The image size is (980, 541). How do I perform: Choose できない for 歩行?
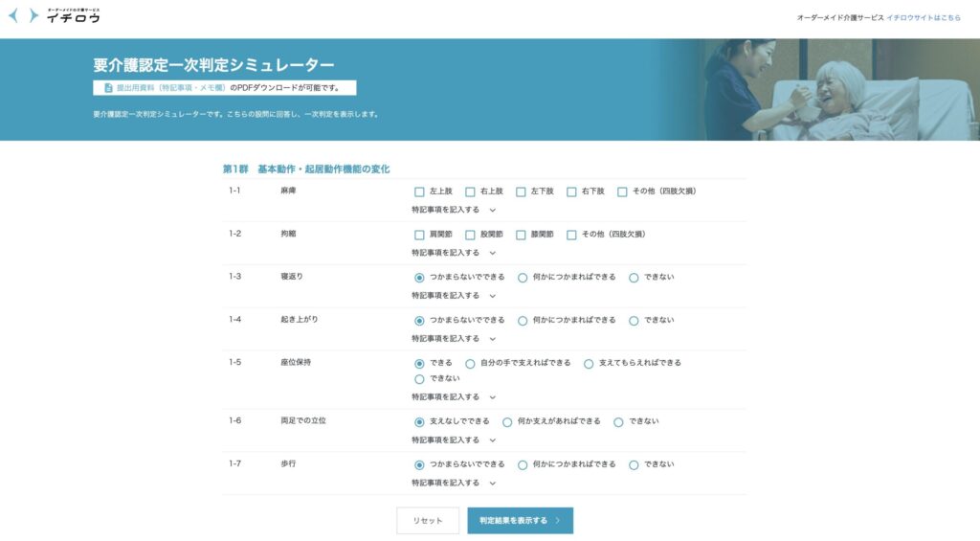click(x=634, y=464)
